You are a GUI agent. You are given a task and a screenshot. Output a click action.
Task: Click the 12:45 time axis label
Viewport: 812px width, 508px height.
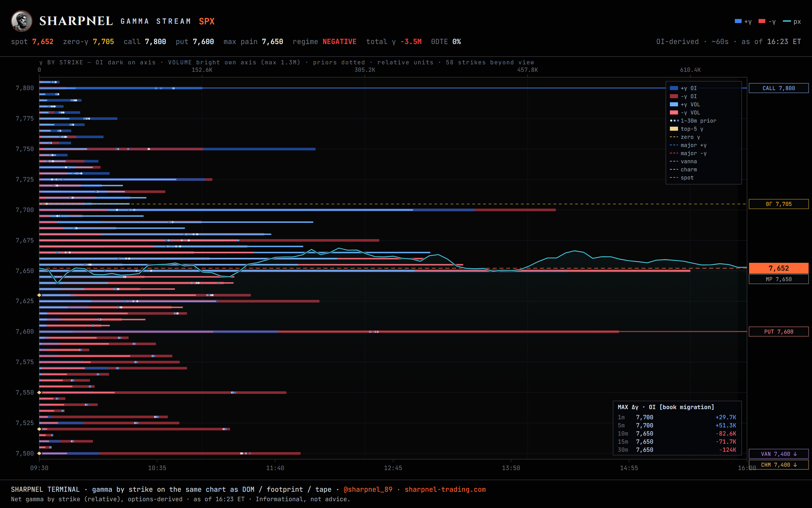(393, 468)
